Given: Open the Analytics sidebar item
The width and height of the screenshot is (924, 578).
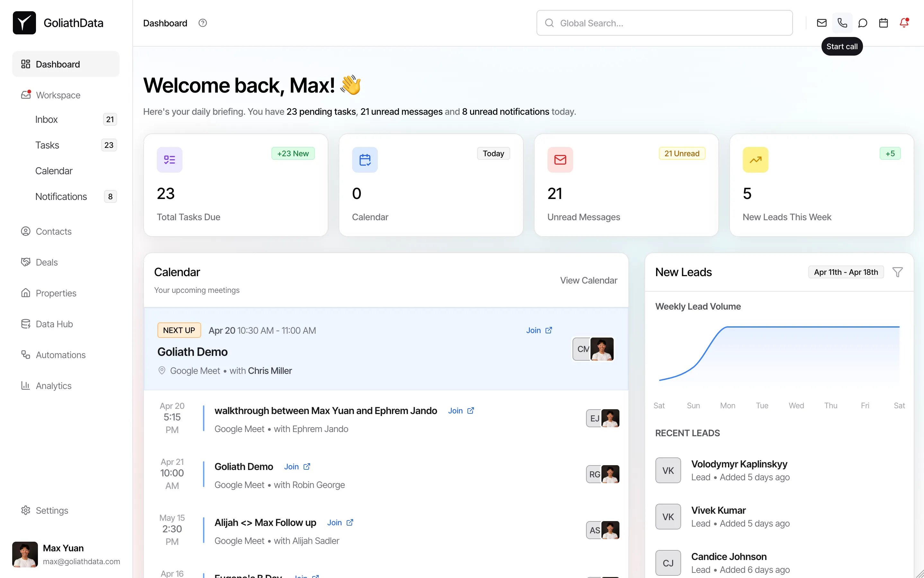Looking at the screenshot, I should coord(53,386).
